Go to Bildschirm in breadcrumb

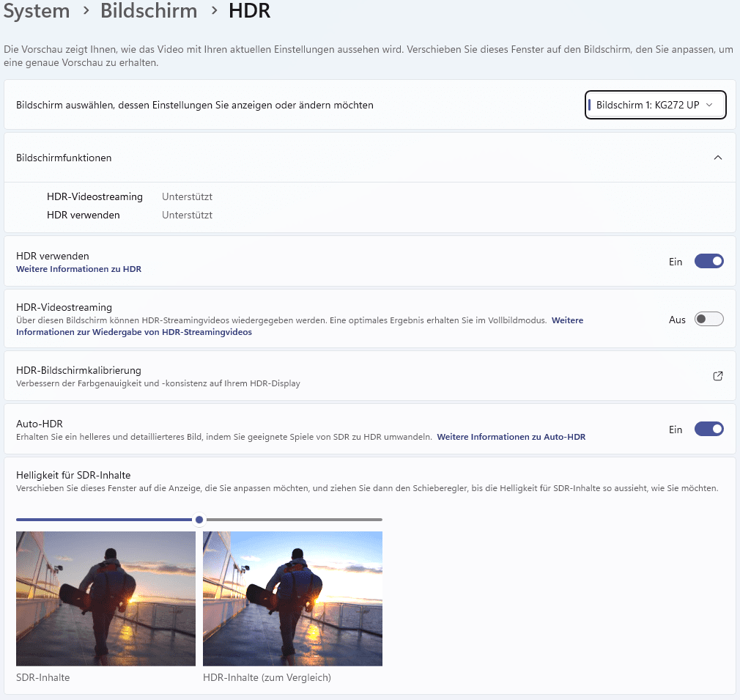click(149, 10)
